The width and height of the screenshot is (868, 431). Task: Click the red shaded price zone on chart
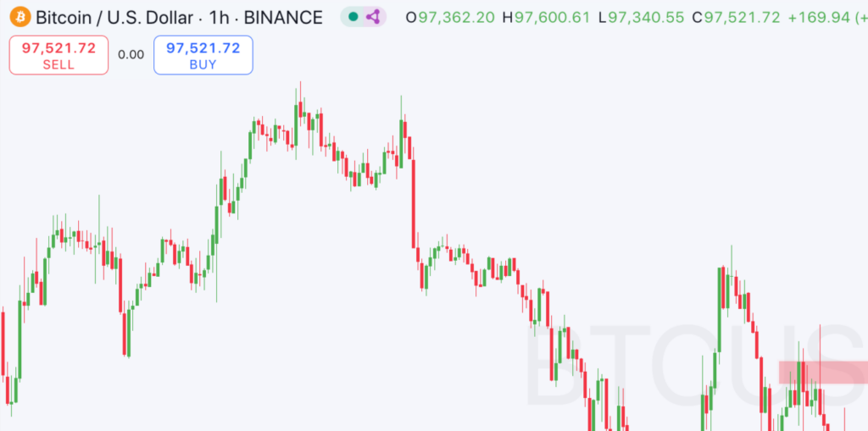point(822,372)
